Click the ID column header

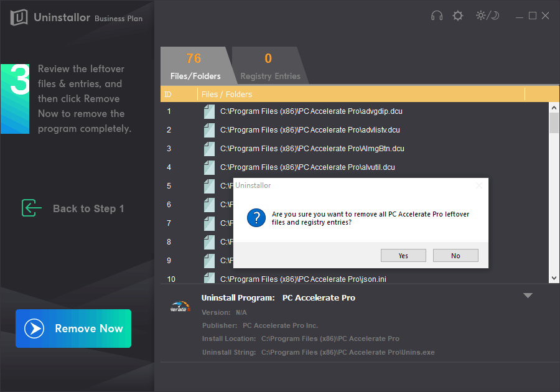coord(179,94)
